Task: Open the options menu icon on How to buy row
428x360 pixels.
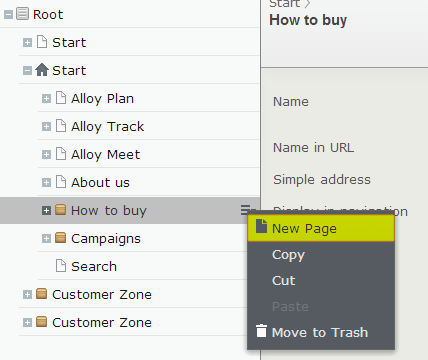Action: [x=247, y=210]
